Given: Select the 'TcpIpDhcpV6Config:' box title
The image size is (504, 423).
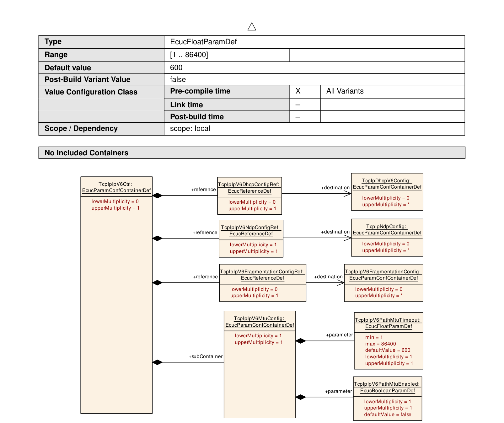Looking at the screenshot, I should pos(386,181).
